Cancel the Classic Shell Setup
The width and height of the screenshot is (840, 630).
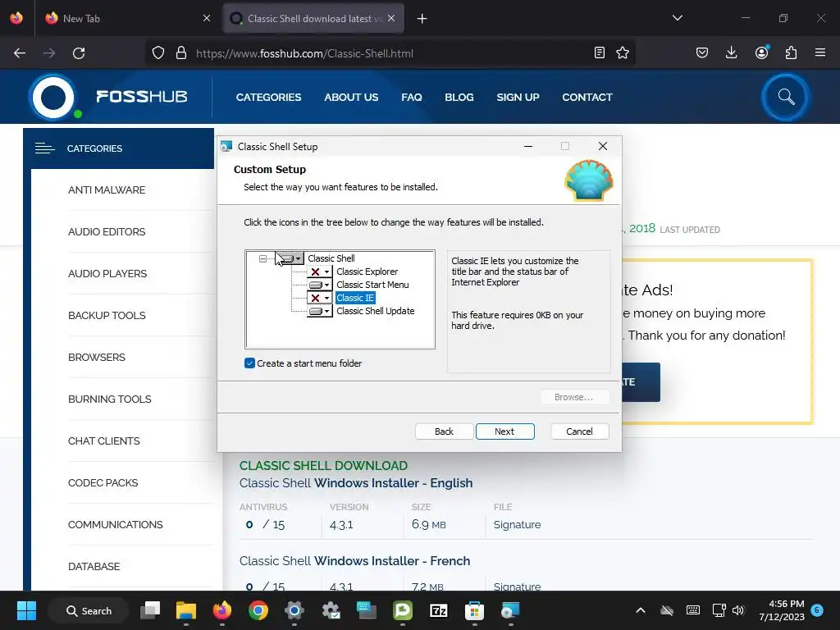point(580,431)
